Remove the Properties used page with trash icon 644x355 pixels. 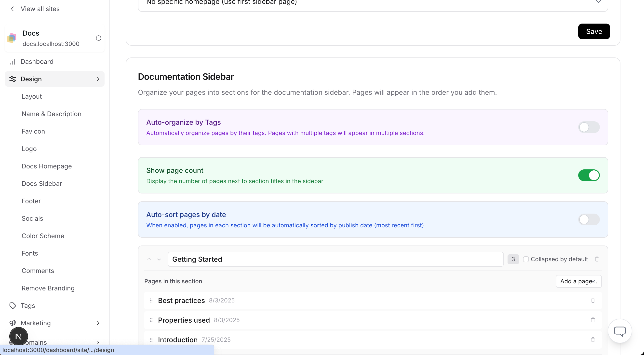click(x=593, y=320)
